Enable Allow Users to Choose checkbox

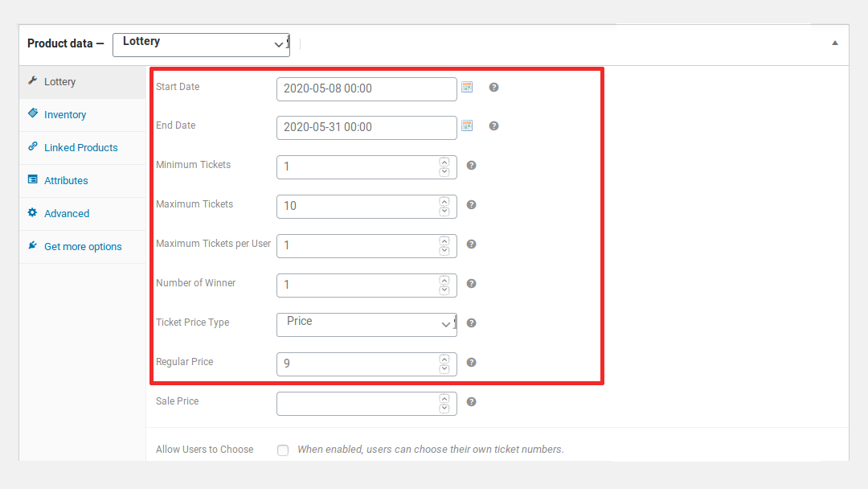[283, 450]
